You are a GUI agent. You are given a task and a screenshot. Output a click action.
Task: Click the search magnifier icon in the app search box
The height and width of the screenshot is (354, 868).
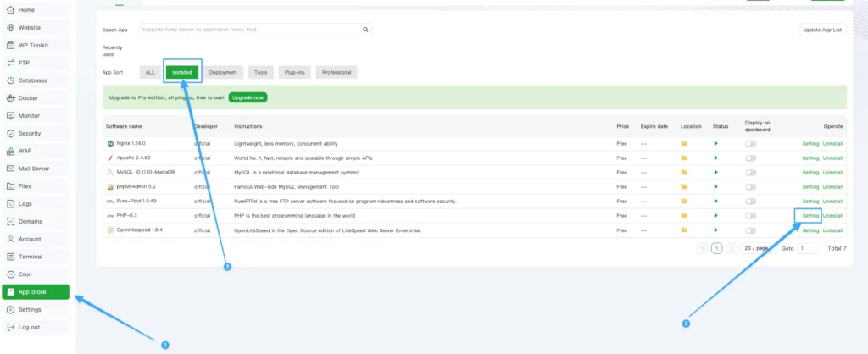point(365,30)
